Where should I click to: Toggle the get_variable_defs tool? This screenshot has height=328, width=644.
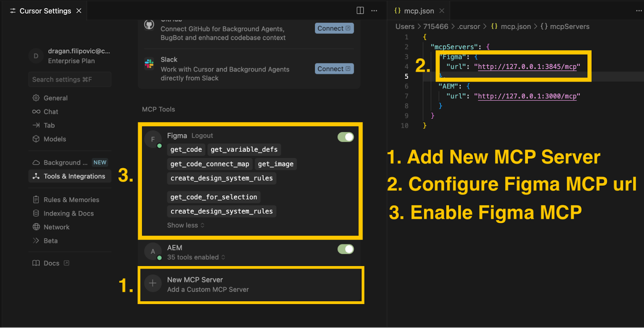pyautogui.click(x=244, y=149)
